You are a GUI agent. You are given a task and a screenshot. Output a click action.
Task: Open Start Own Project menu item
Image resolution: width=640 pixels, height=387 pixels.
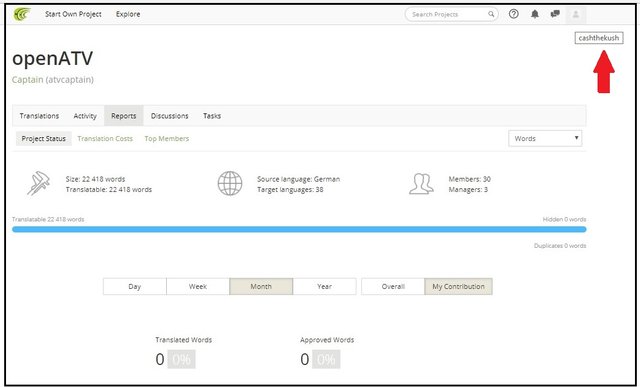tap(73, 14)
